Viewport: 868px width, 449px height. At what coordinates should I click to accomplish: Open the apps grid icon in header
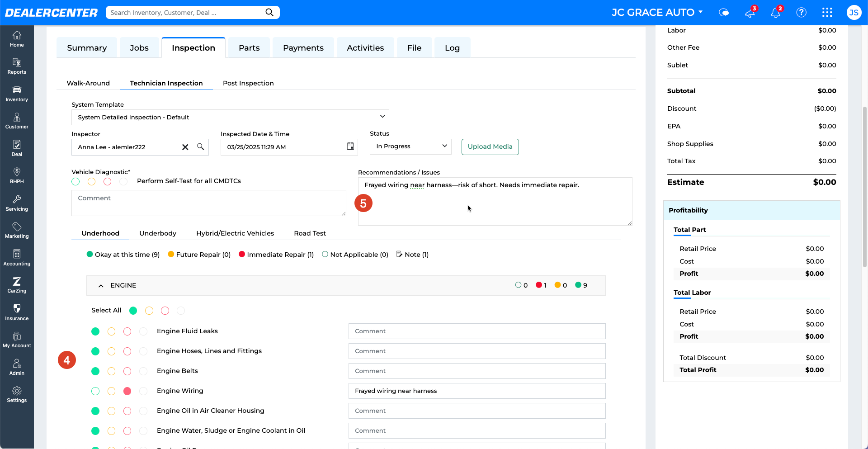[827, 12]
